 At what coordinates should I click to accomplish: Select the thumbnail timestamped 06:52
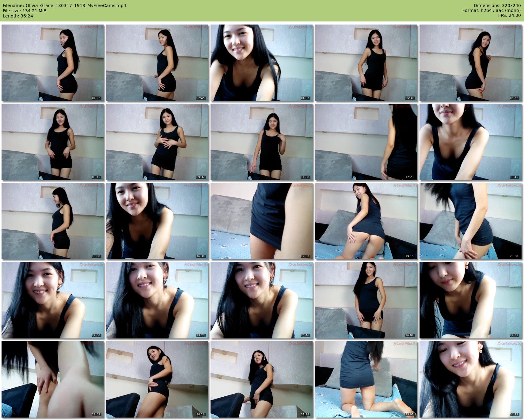click(x=471, y=63)
